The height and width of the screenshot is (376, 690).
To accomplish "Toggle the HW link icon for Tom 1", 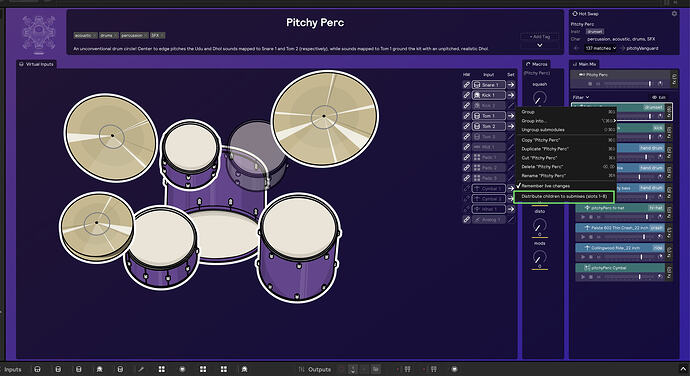I will pyautogui.click(x=466, y=116).
